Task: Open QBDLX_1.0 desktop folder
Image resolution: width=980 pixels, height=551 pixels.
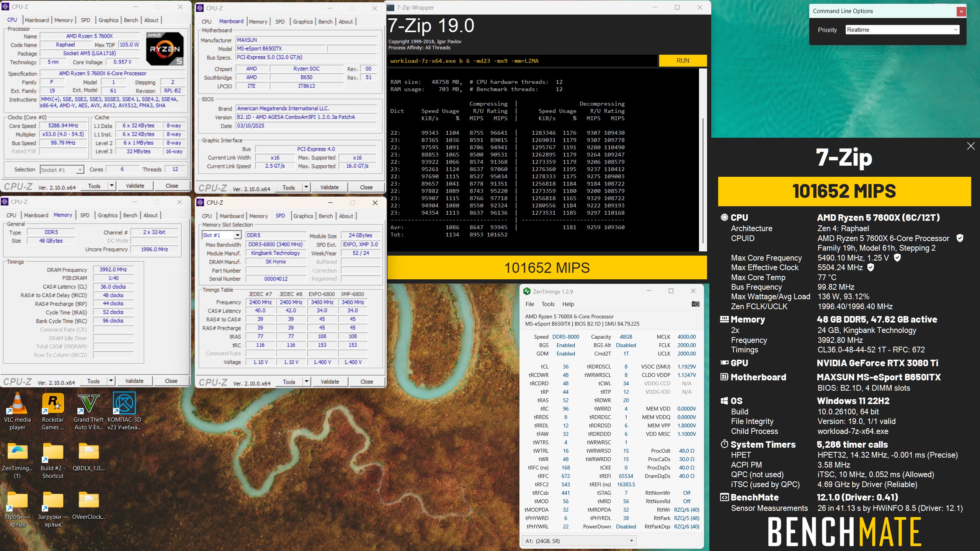Action: tap(88, 456)
